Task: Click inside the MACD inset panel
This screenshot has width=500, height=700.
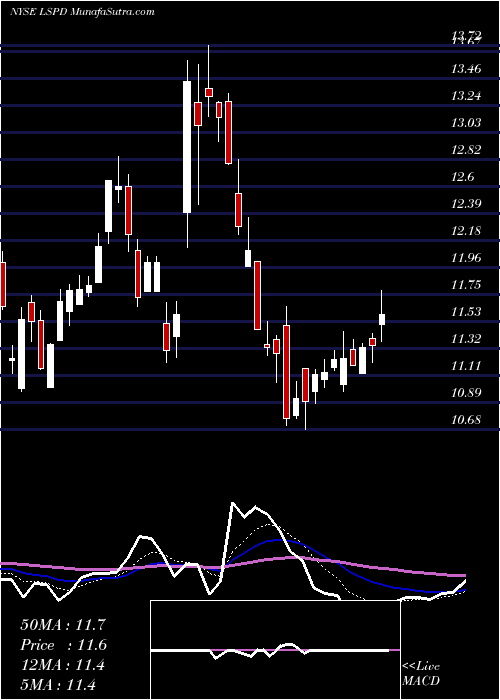Action: tap(275, 650)
